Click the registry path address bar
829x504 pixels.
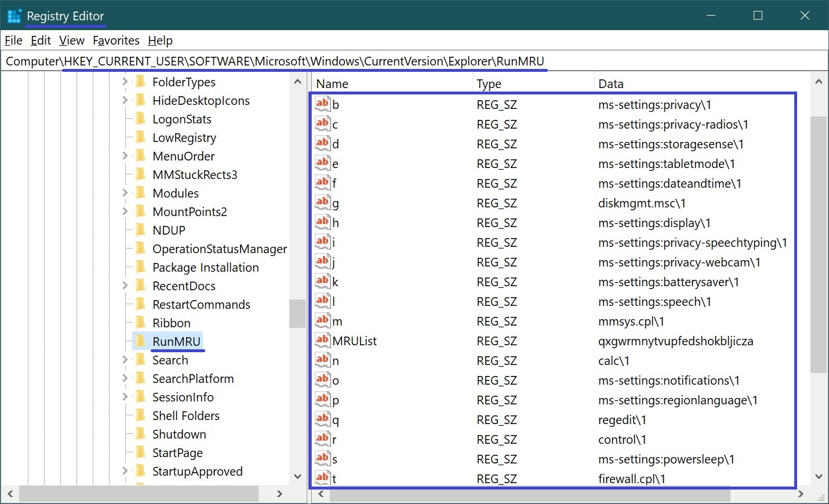(414, 61)
